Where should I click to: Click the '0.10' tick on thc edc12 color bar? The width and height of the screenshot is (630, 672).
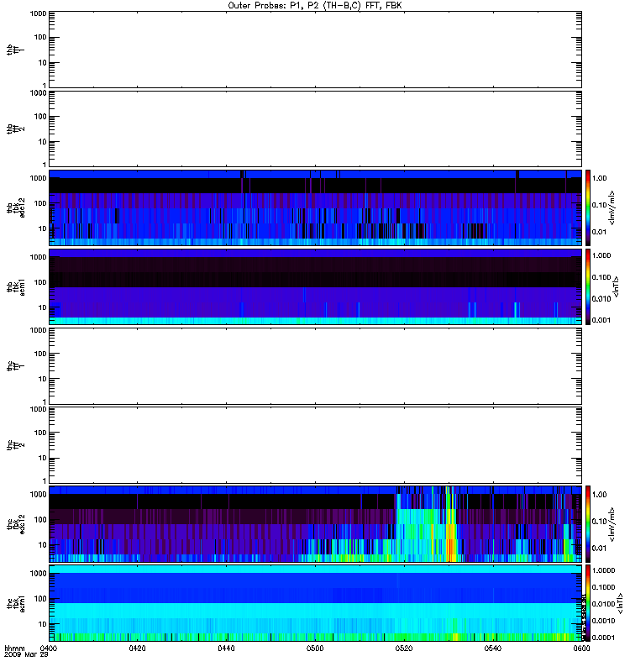(x=600, y=521)
